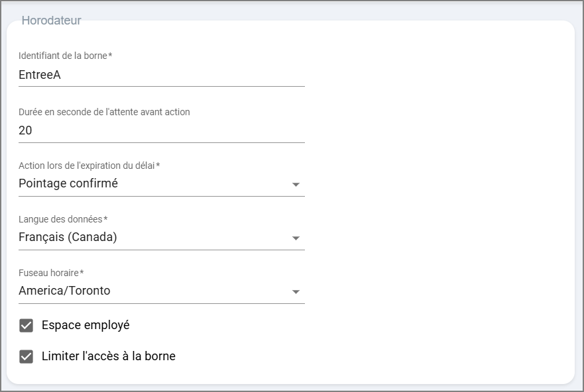Expand the Fuseau horaire dropdown arrow
Viewport: 584px width, 392px height.
(x=296, y=292)
